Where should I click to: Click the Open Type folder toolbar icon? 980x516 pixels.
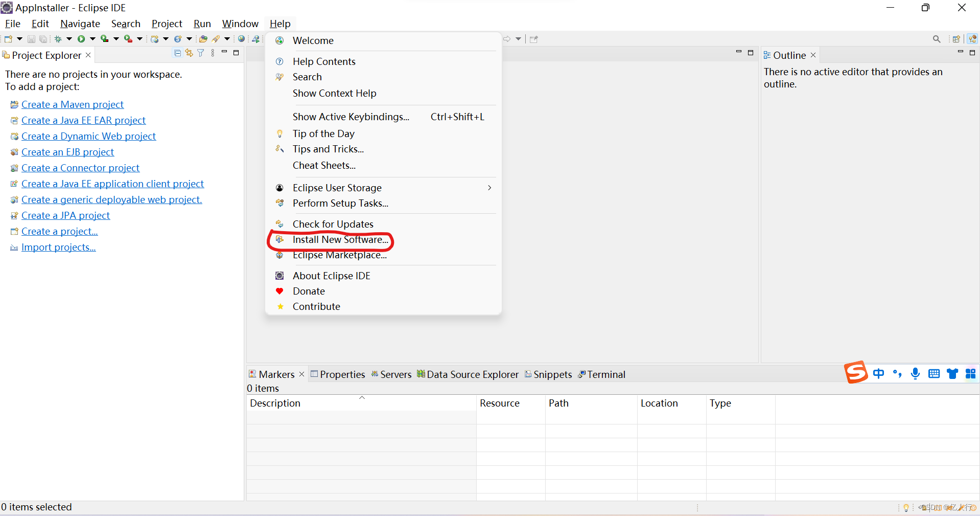click(x=203, y=39)
